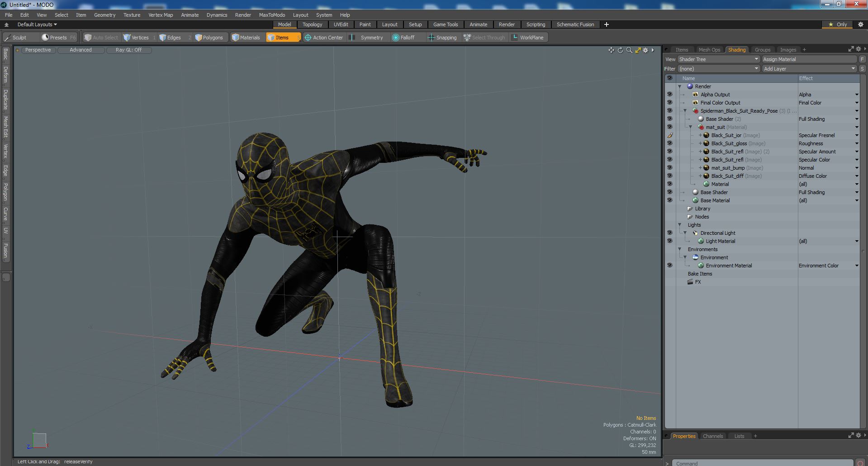This screenshot has width=868, height=466.
Task: Toggle visibility of Final Color Output
Action: pos(669,103)
